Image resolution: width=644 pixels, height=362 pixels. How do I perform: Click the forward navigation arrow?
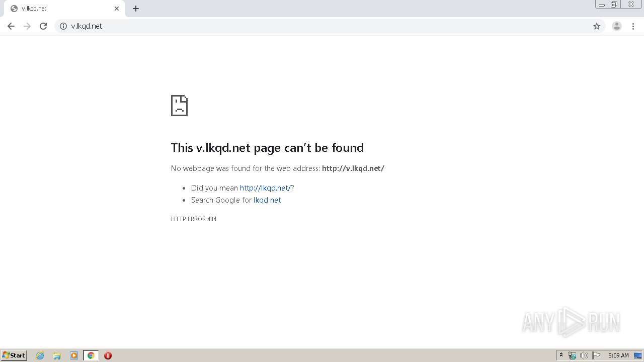tap(27, 26)
